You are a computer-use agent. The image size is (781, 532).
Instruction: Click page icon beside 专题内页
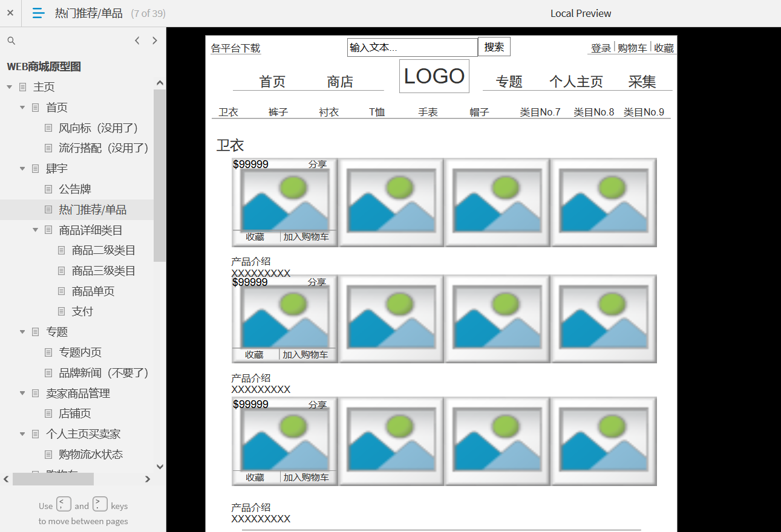[x=48, y=352]
